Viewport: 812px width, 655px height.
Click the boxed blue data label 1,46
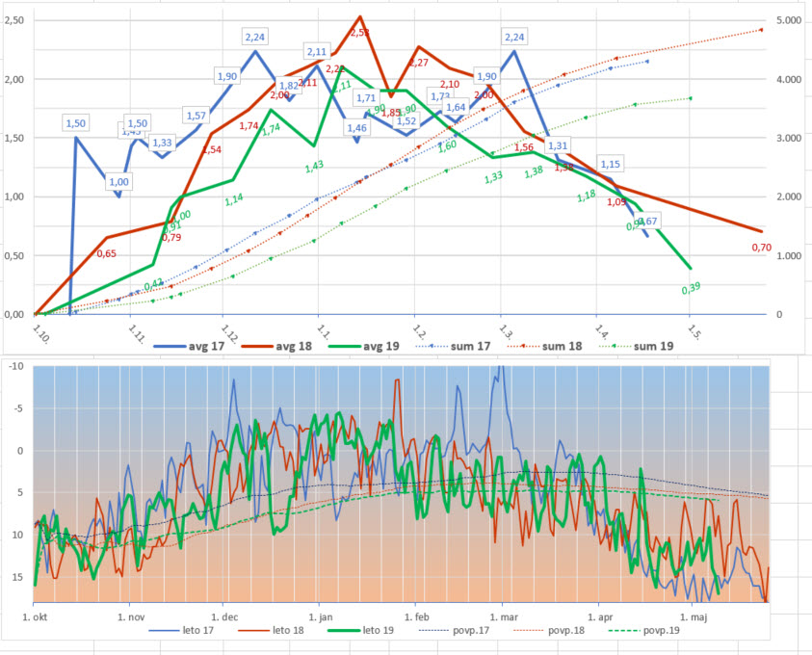point(356,128)
